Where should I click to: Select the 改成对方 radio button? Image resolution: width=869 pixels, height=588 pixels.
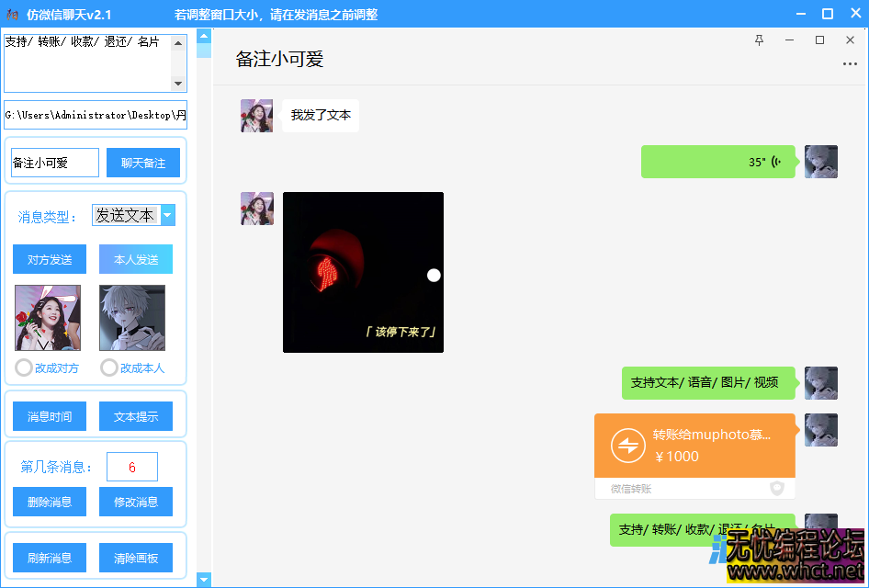(x=21, y=367)
